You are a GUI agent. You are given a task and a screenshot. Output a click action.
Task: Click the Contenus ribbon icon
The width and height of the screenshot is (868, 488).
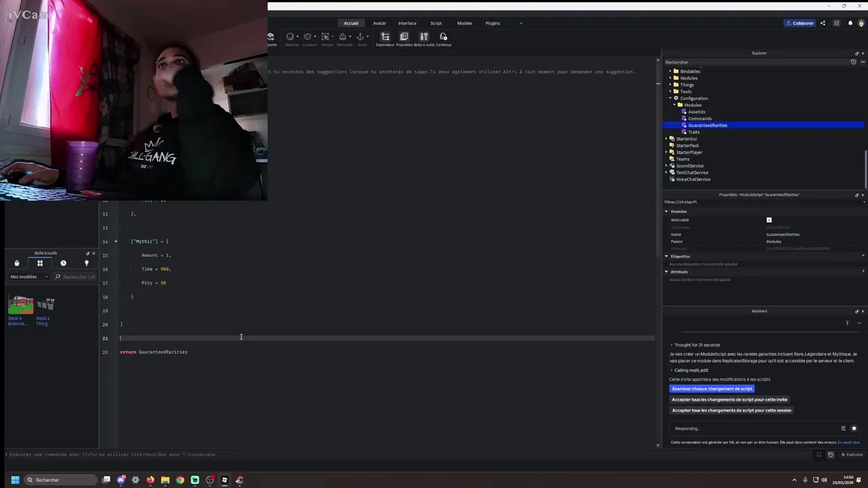(x=443, y=39)
